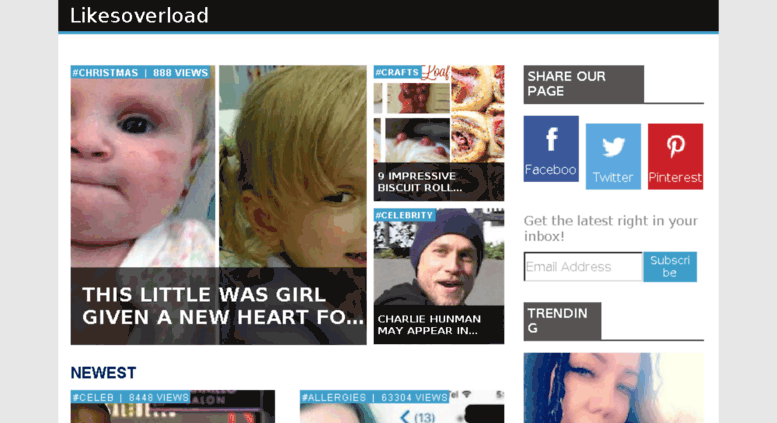Open the newest celeb post image
Screen dimensions: 777x423
[x=172, y=407]
